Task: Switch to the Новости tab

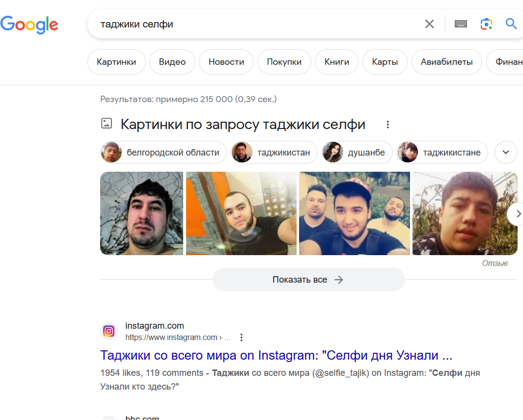Action: pyautogui.click(x=226, y=62)
